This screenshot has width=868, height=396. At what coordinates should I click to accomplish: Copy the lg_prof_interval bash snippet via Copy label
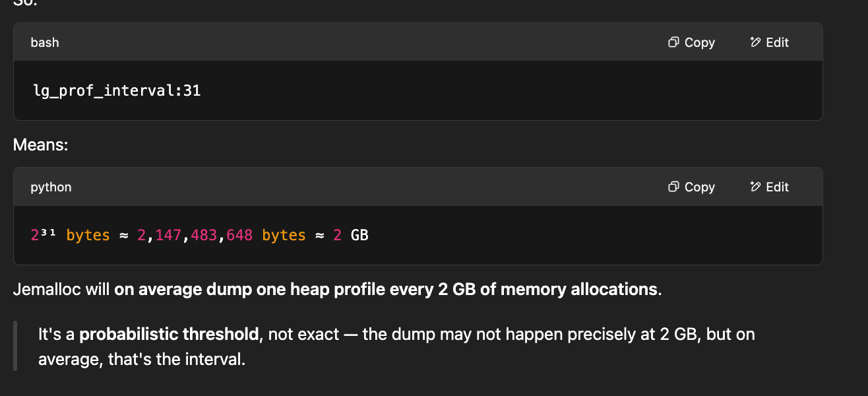click(699, 42)
